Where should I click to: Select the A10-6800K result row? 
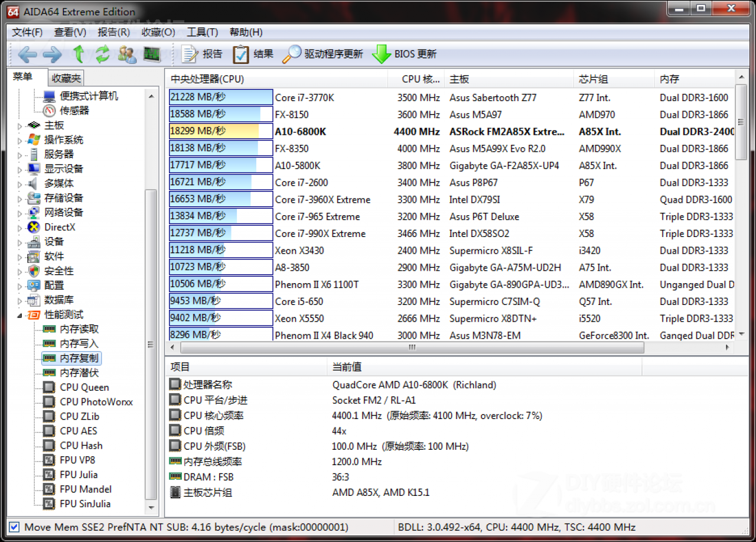coord(451,131)
